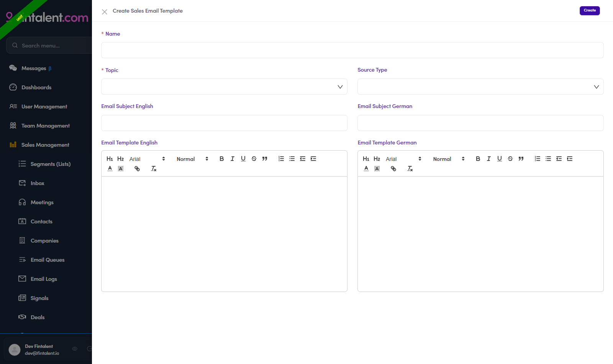
Task: Click inside the English template editor body
Action: (224, 234)
